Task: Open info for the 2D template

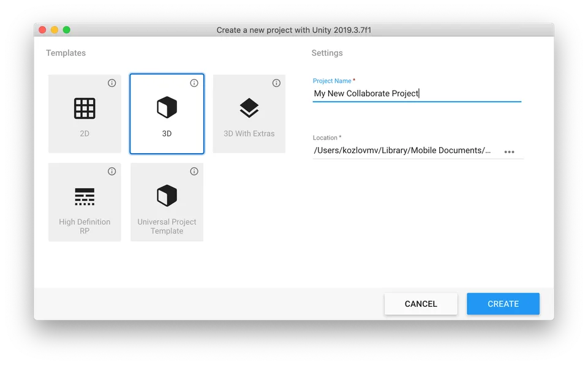Action: 112,83
